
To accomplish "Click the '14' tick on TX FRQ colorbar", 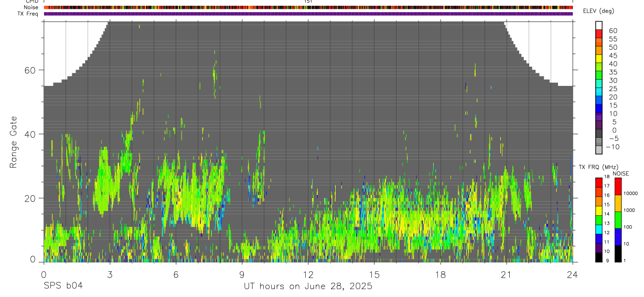I will [x=606, y=214].
